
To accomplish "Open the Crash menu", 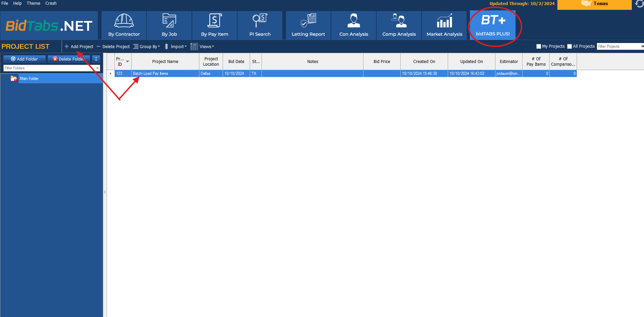I will tap(51, 3).
